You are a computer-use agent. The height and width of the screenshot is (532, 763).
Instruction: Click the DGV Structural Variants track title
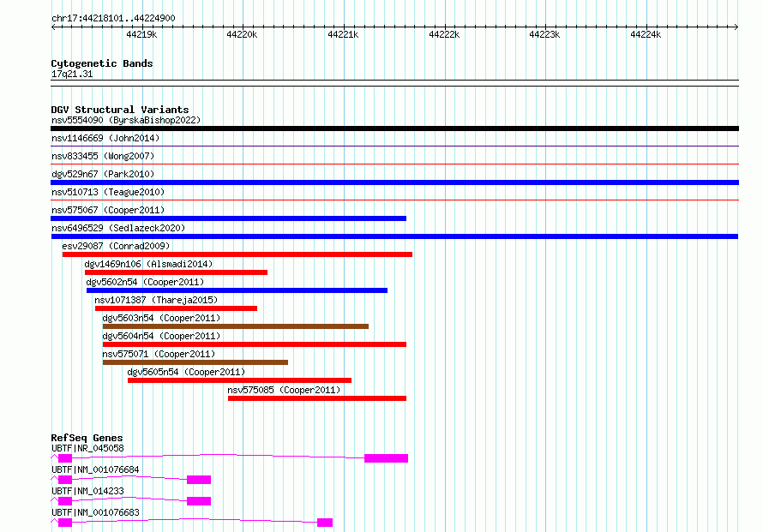point(120,110)
